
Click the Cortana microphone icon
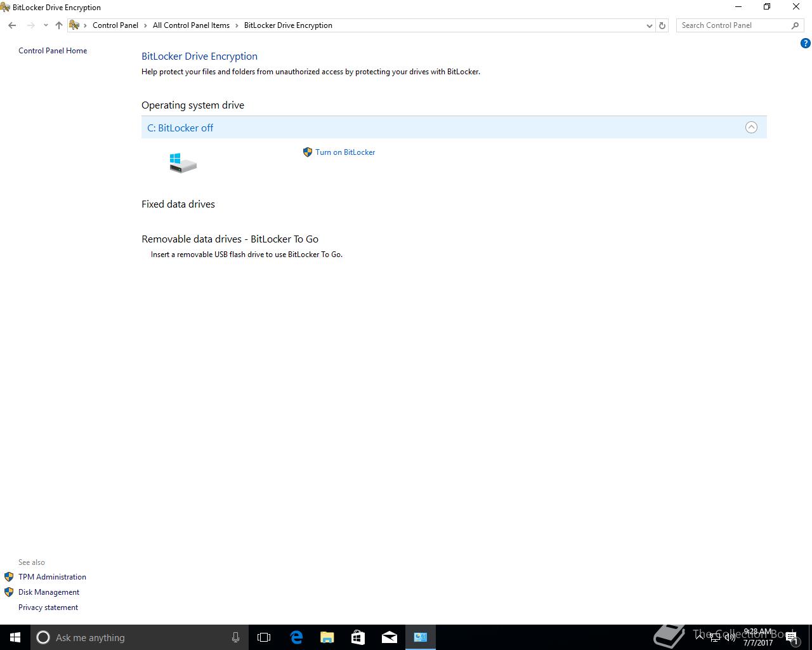235,637
